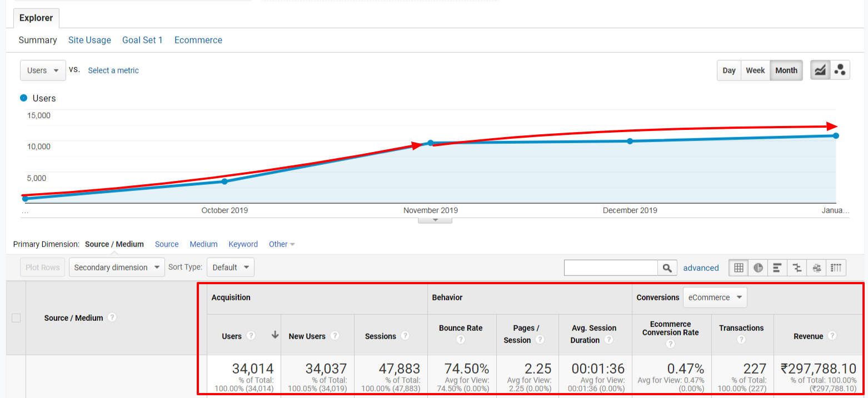Open the Secondary dimension dropdown
This screenshot has width=868, height=398.
tap(117, 268)
